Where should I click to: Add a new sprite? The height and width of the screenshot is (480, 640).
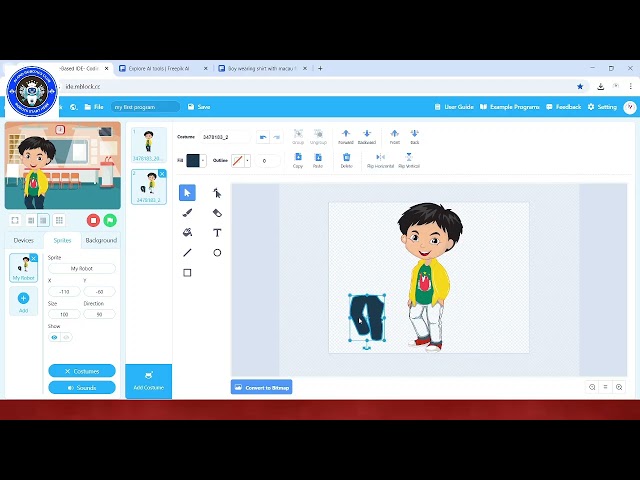(24, 301)
